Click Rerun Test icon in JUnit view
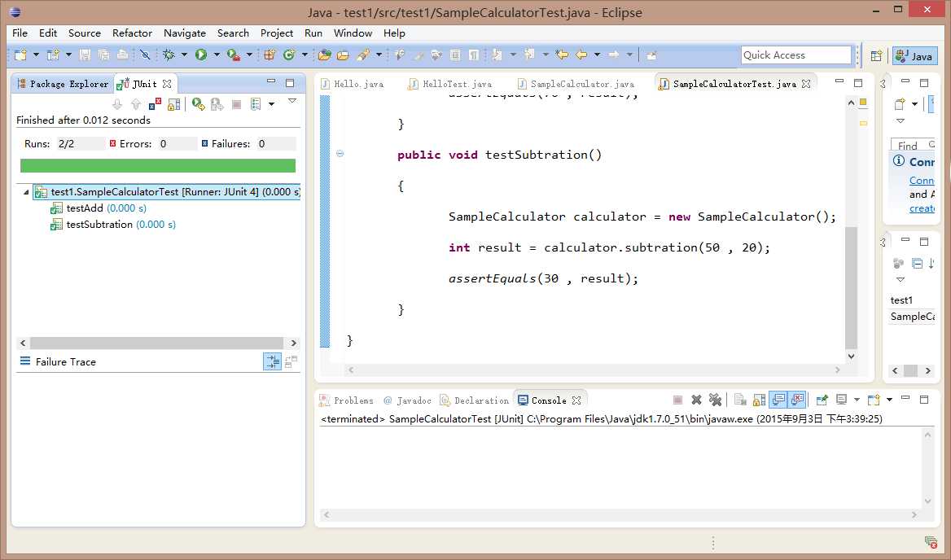Screen dimensions: 951x560 [x=199, y=104]
